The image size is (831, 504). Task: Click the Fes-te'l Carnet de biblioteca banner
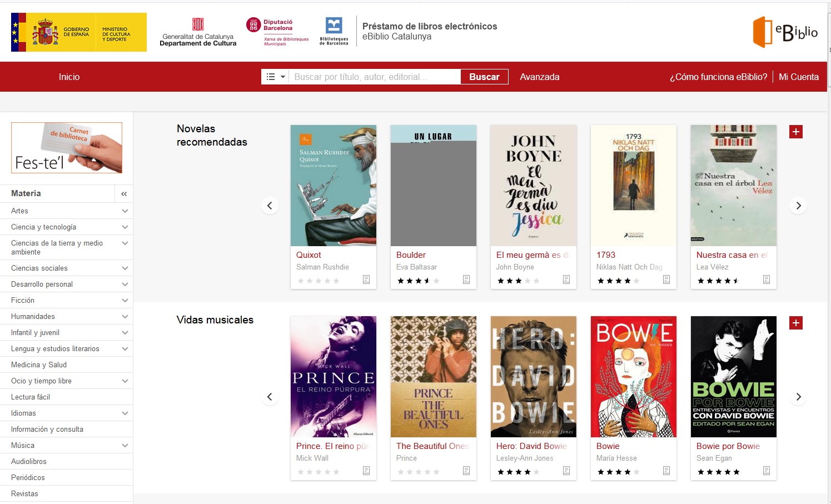(x=67, y=148)
